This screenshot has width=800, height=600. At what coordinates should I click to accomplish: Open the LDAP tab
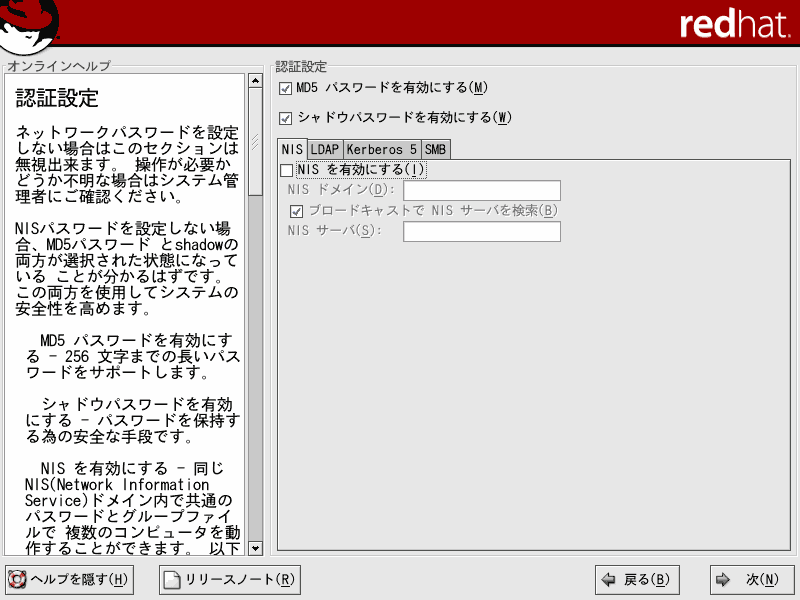[325, 149]
